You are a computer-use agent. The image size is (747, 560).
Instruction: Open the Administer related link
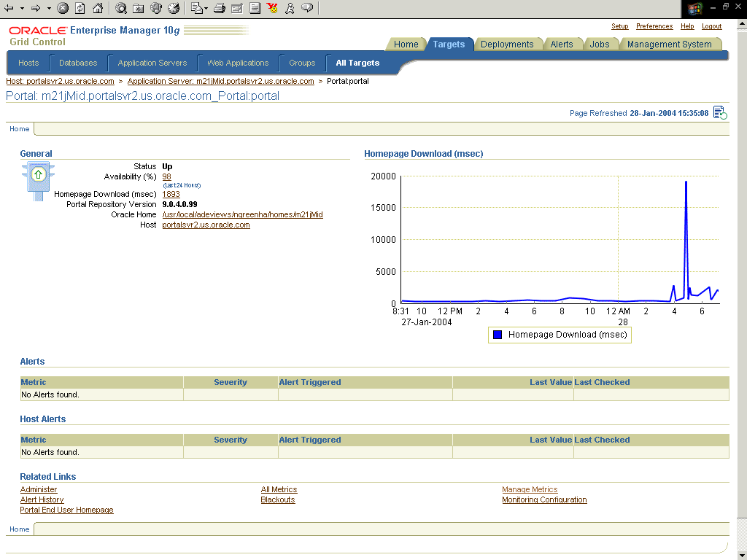coord(39,489)
